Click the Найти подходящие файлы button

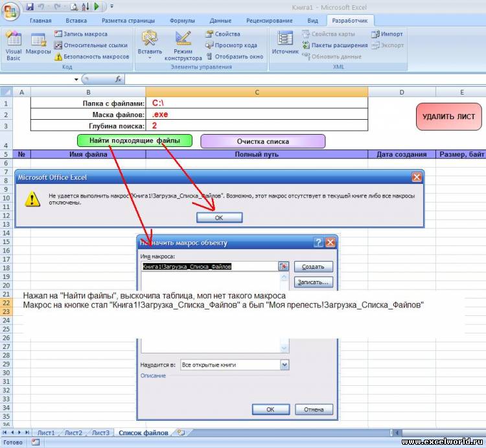point(135,140)
